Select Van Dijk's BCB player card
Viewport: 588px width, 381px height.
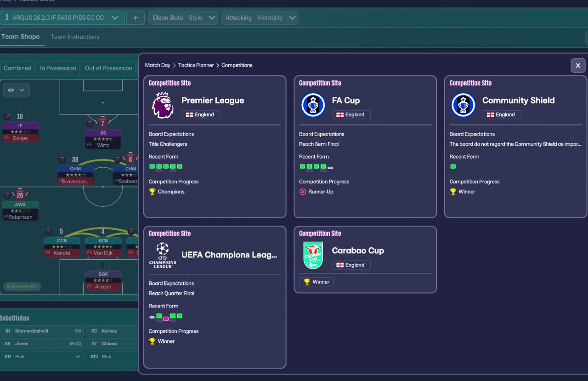(x=103, y=247)
